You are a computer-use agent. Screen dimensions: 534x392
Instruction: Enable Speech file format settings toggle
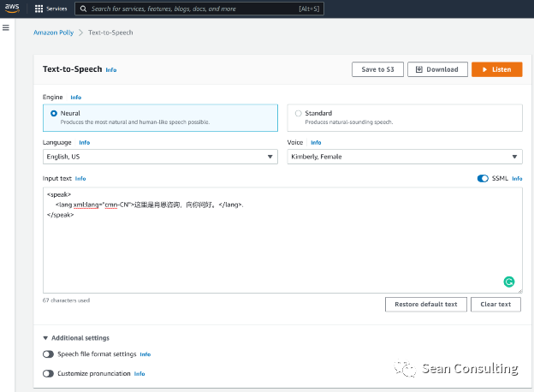point(49,354)
